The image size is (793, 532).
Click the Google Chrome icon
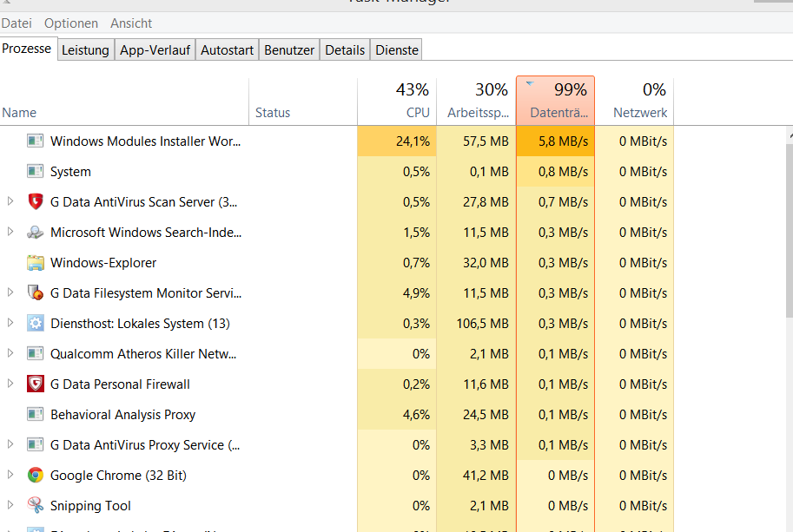pos(35,475)
